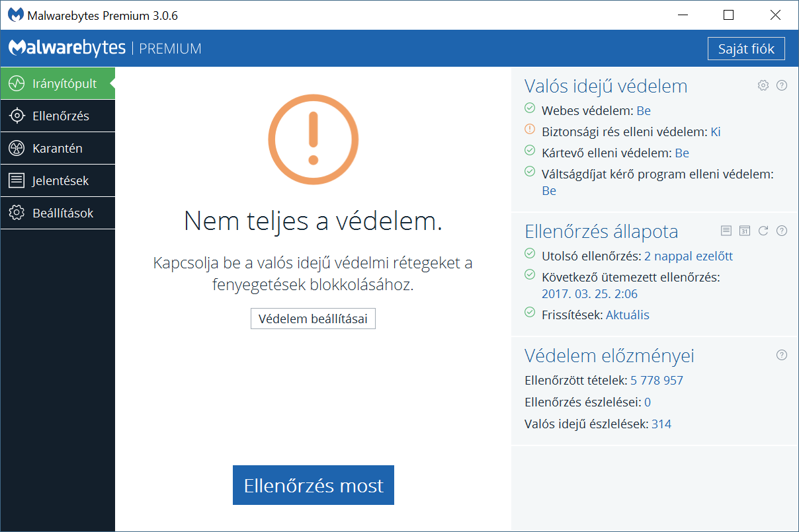Go to the Karantén section
Image resolution: width=799 pixels, height=532 pixels.
click(58, 149)
